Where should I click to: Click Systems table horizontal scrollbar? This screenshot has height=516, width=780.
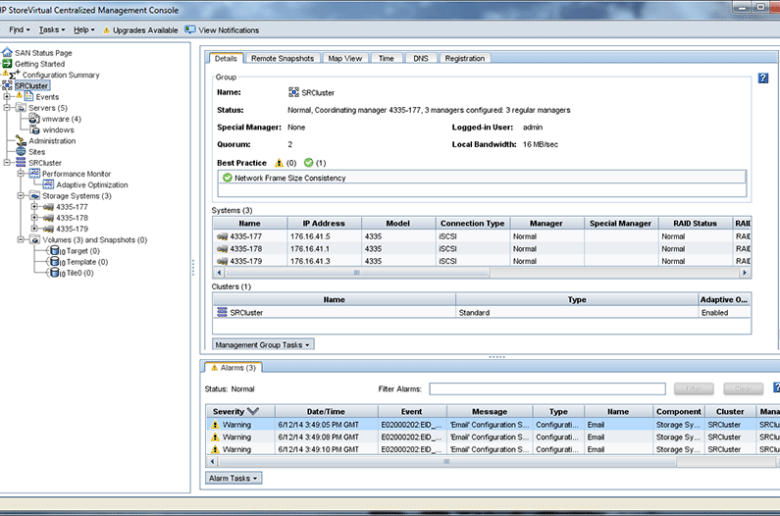(357, 273)
